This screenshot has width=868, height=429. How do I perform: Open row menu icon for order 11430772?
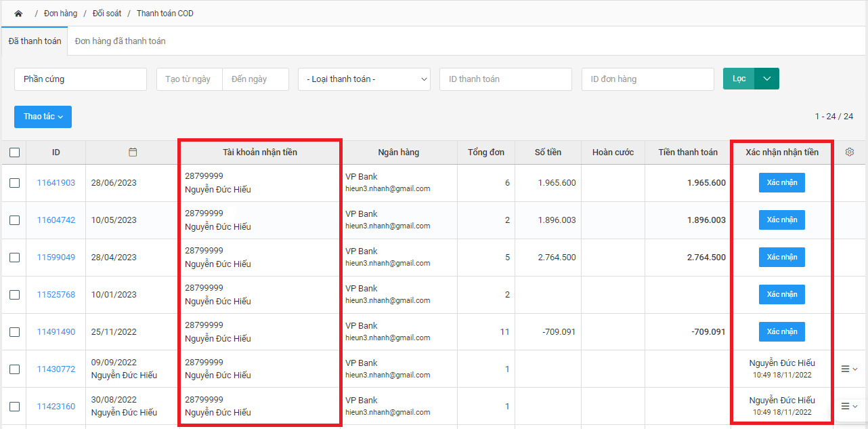[848, 369]
